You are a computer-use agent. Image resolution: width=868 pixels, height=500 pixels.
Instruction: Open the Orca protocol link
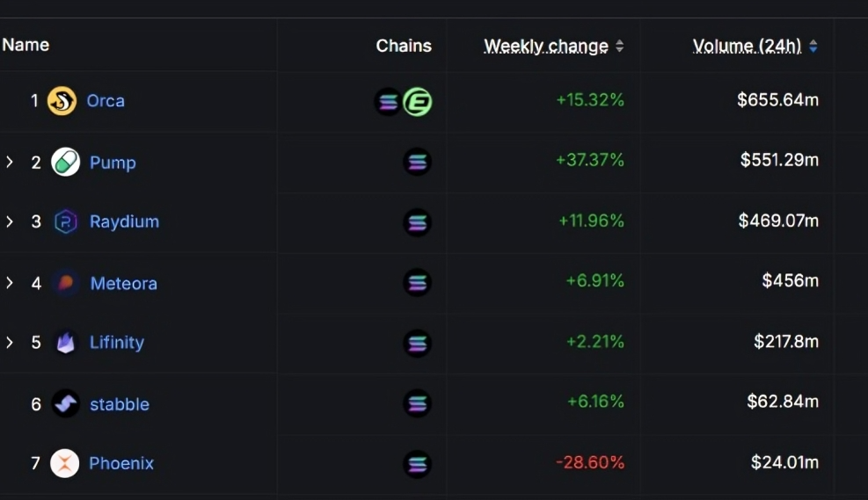(x=106, y=101)
